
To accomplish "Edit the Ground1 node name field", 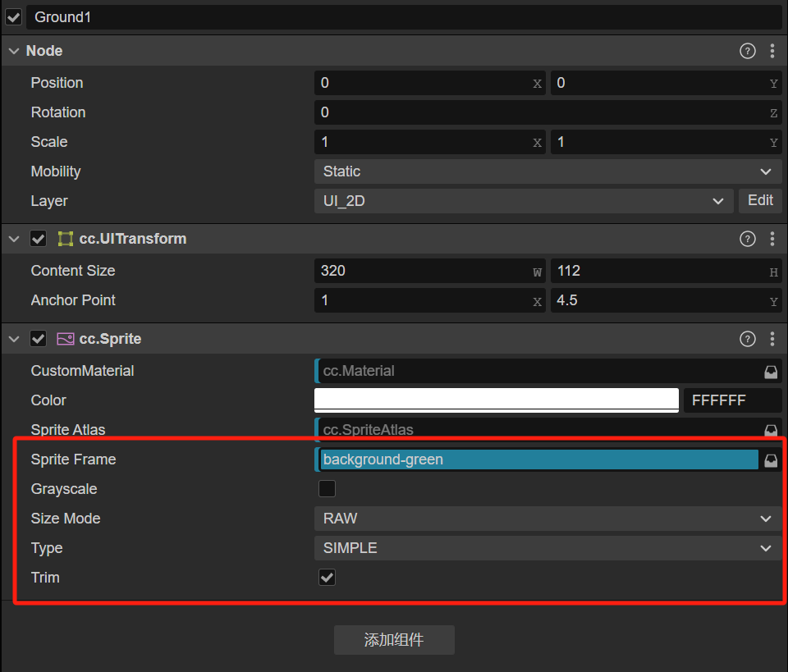I will coord(404,17).
